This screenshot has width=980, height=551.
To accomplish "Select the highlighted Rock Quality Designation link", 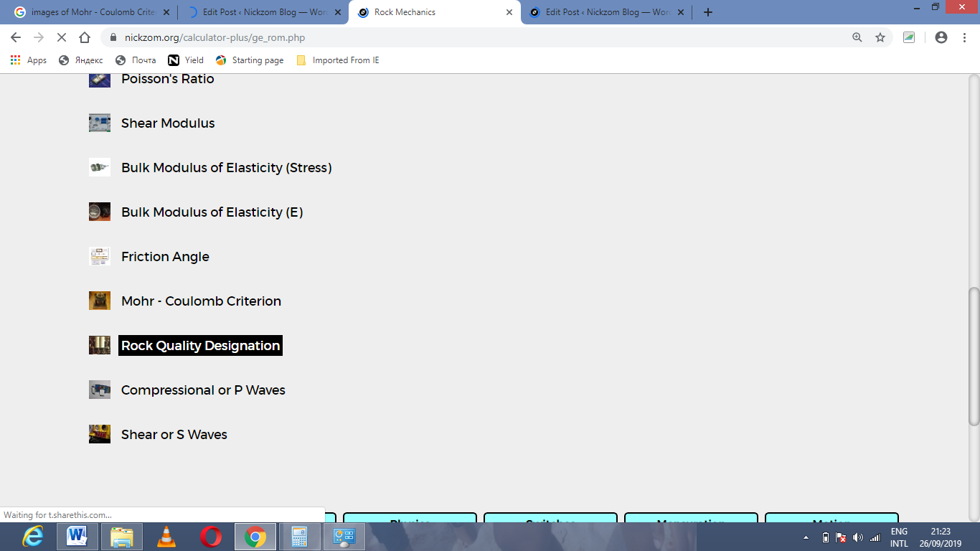I will (x=200, y=346).
